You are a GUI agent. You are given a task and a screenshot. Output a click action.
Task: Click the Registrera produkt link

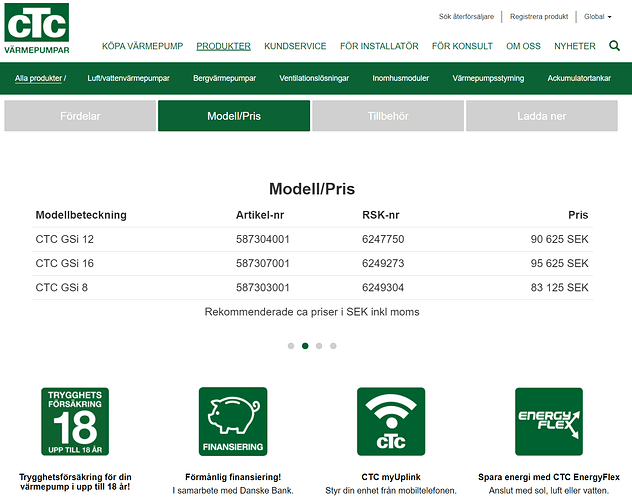[539, 17]
